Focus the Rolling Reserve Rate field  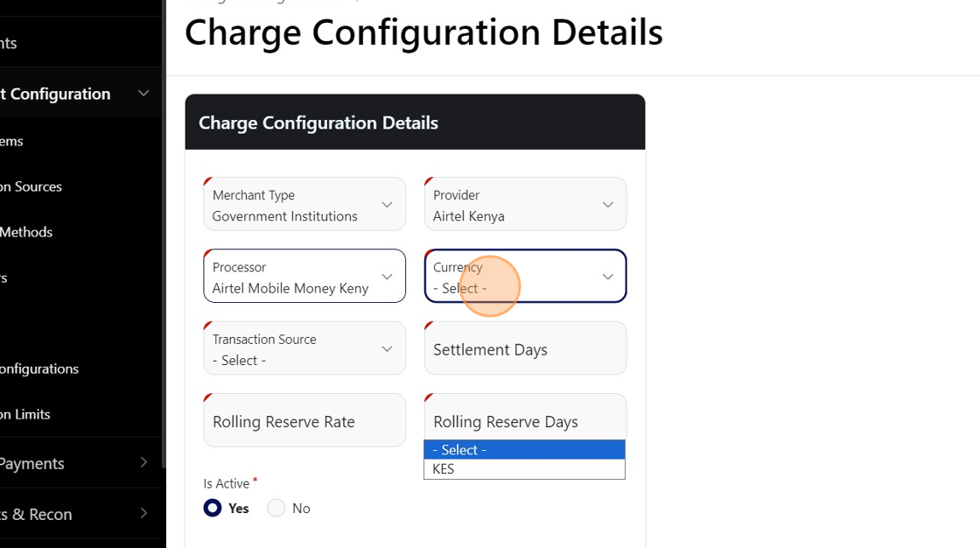(304, 421)
